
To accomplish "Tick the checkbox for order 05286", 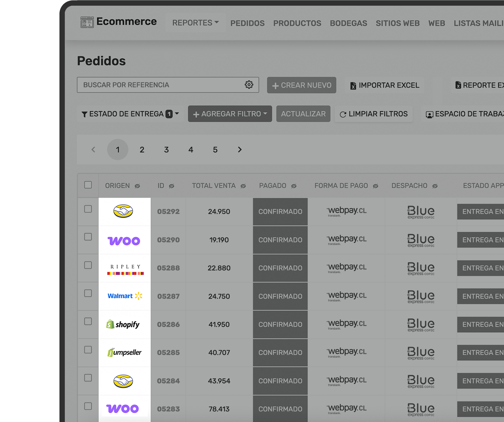I will [88, 321].
